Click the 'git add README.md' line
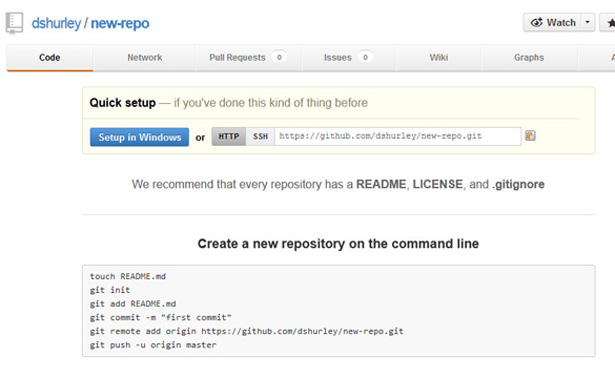 133,304
